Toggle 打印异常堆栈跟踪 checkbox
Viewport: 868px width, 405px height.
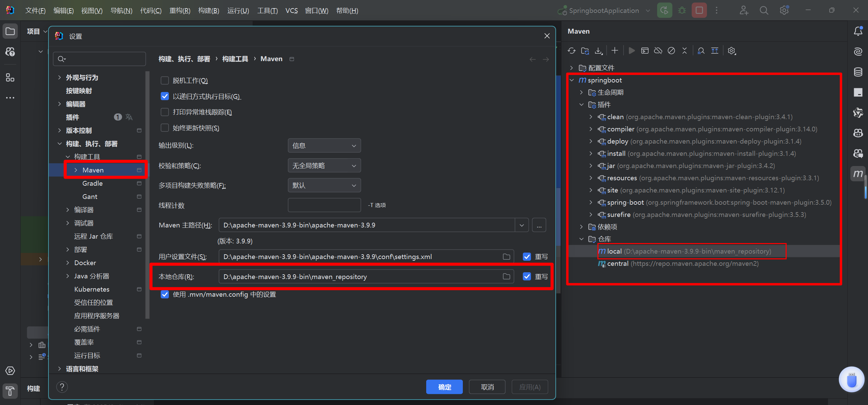pos(165,112)
